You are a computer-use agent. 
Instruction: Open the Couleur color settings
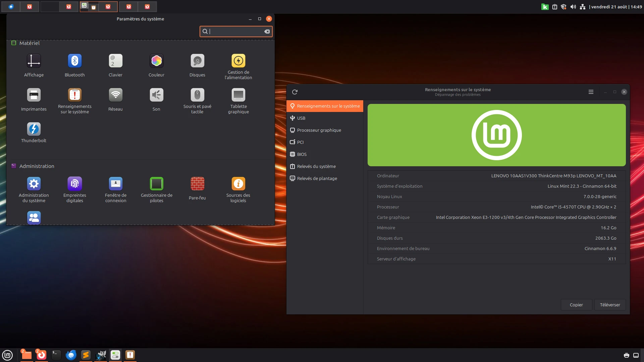[156, 66]
